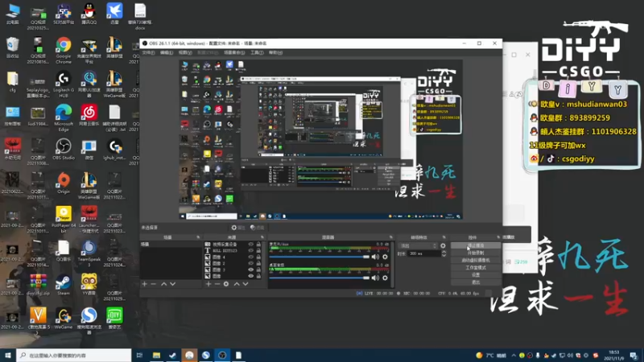Select the Logitech G HUB desktop icon
This screenshot has width=644, height=362.
point(64,84)
